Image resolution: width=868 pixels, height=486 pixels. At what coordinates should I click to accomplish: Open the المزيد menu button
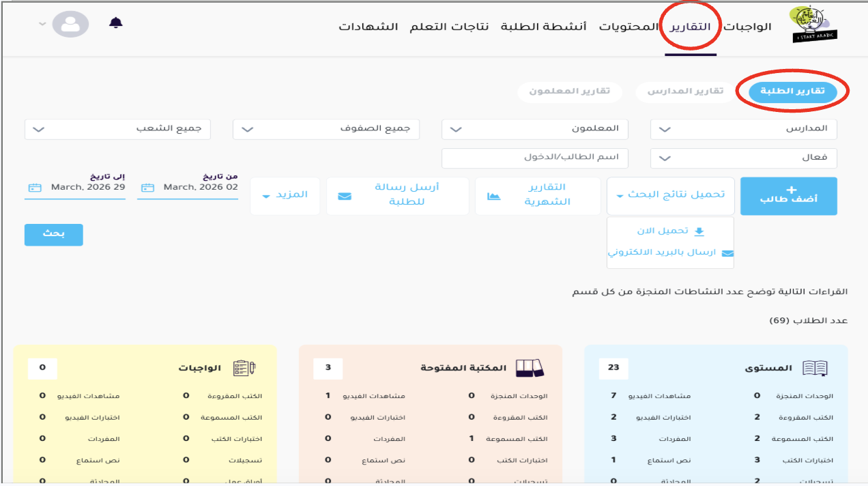(285, 195)
